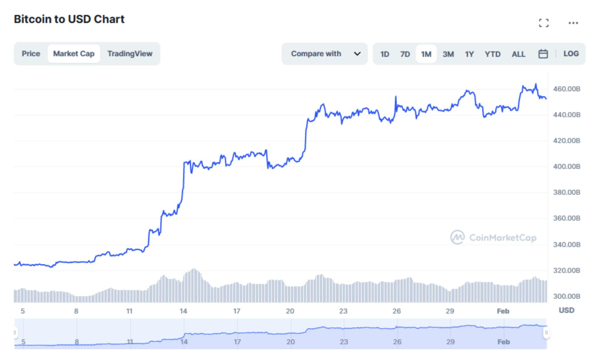Select the 1D time range
The height and width of the screenshot is (364, 599).
tap(385, 54)
